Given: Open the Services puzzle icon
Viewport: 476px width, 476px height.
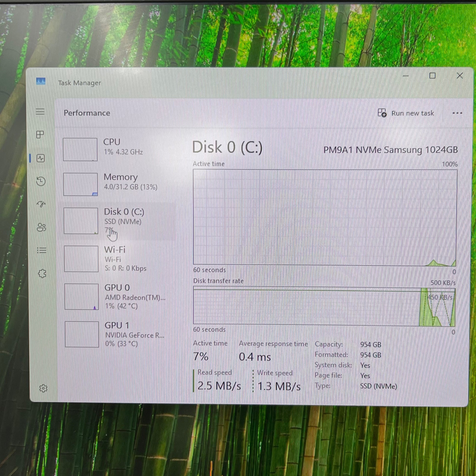Looking at the screenshot, I should (42, 273).
